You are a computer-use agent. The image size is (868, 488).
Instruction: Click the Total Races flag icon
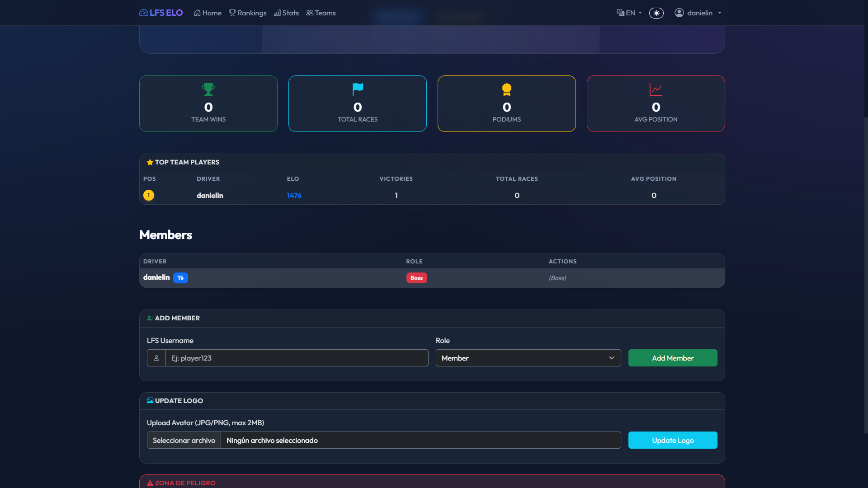tap(358, 89)
